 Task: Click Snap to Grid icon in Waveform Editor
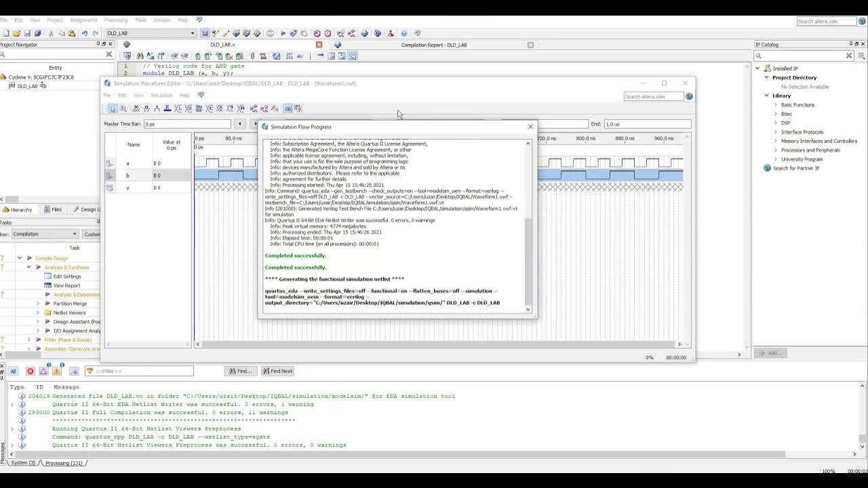click(x=288, y=108)
